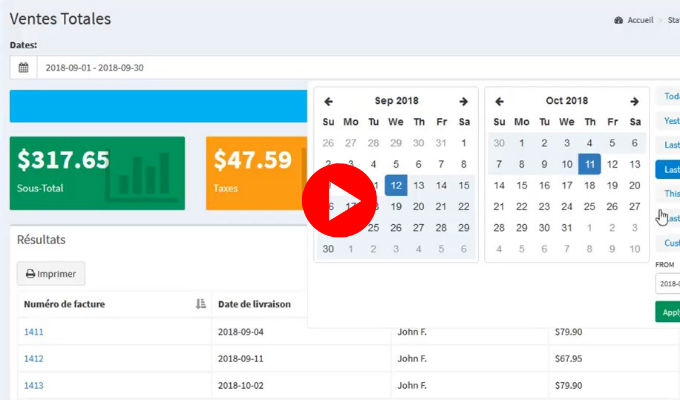Click the Imprimer print button
This screenshot has height=400, width=680.
point(51,274)
